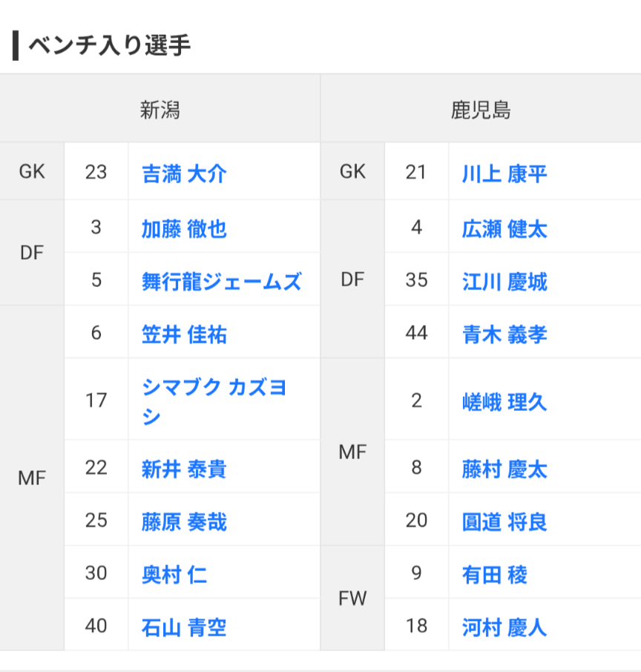Open 嵯峨 理久 player page
The width and height of the screenshot is (641, 672).
[x=504, y=401]
